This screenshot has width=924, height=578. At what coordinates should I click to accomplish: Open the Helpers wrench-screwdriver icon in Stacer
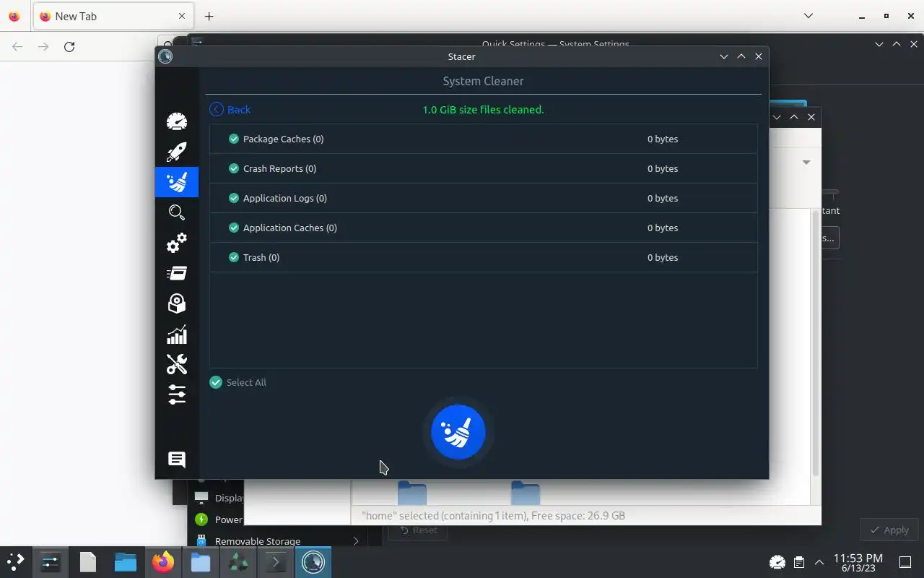click(x=177, y=364)
